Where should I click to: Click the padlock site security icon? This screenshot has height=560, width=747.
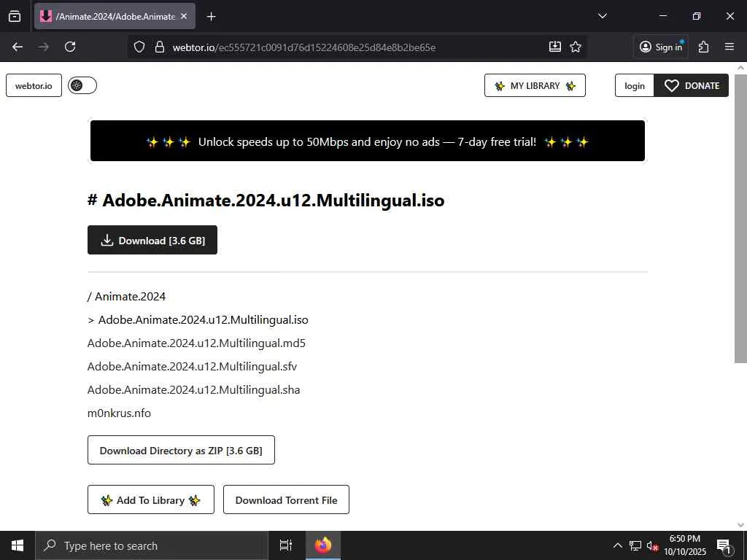tap(160, 47)
